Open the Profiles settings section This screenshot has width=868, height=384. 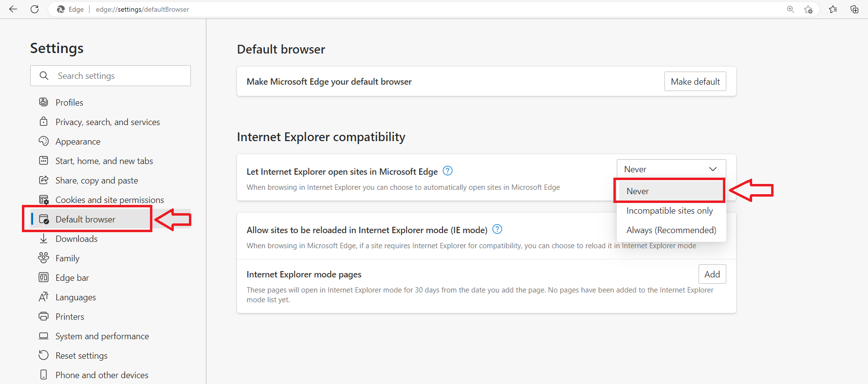tap(69, 103)
